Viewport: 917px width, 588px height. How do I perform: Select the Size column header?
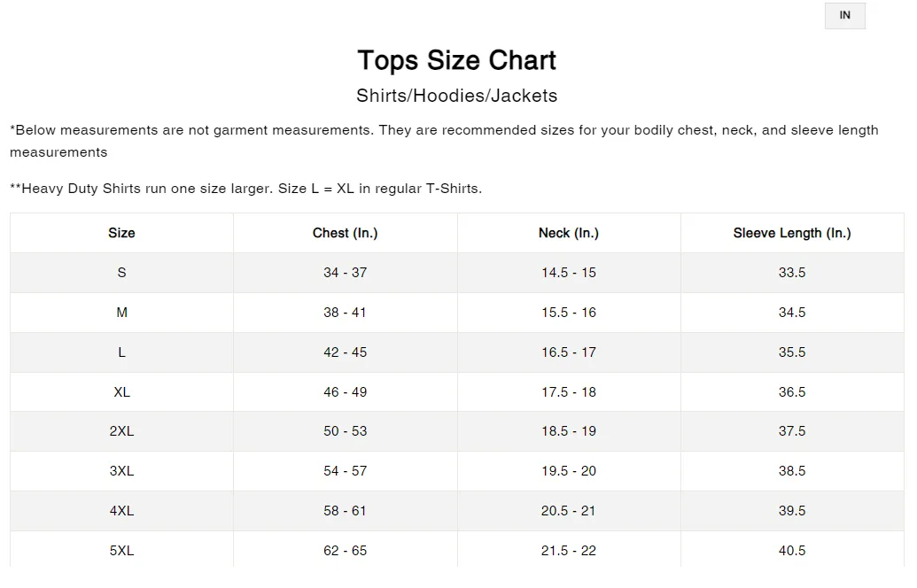pos(121,233)
